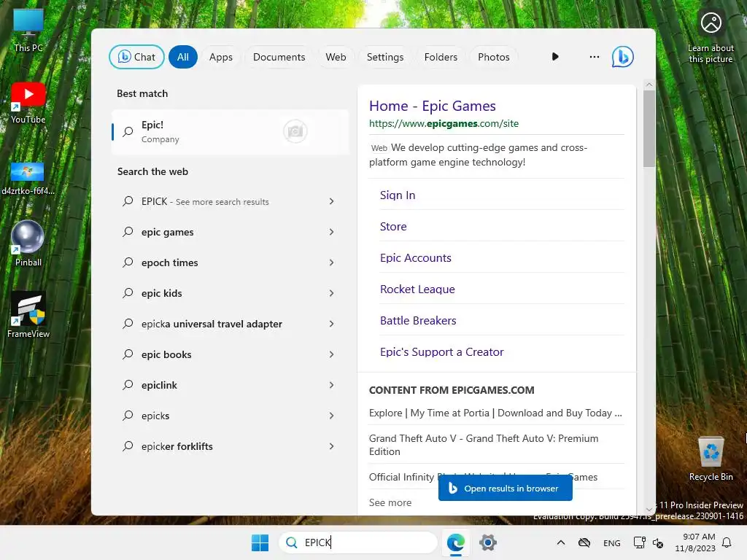Switch to the Documents filter tab

pos(279,57)
